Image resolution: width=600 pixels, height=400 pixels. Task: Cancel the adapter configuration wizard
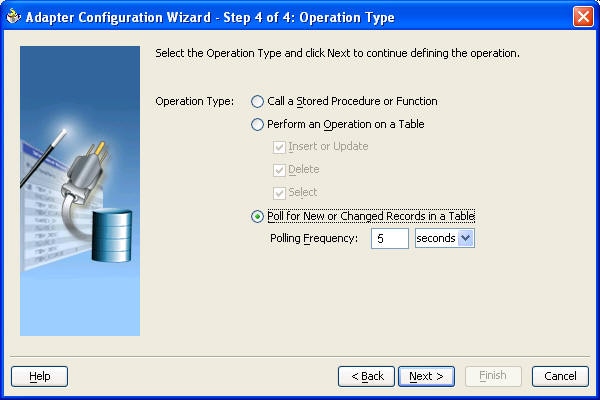tap(560, 376)
